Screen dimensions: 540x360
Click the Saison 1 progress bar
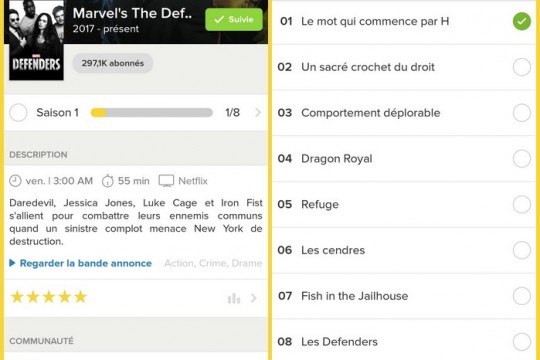click(x=152, y=113)
